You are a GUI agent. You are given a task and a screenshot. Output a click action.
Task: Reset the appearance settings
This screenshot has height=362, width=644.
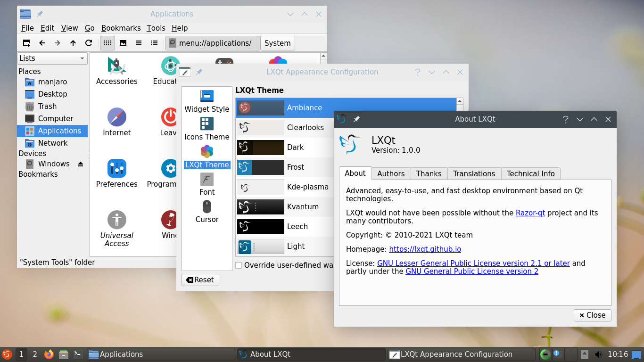coord(200,280)
